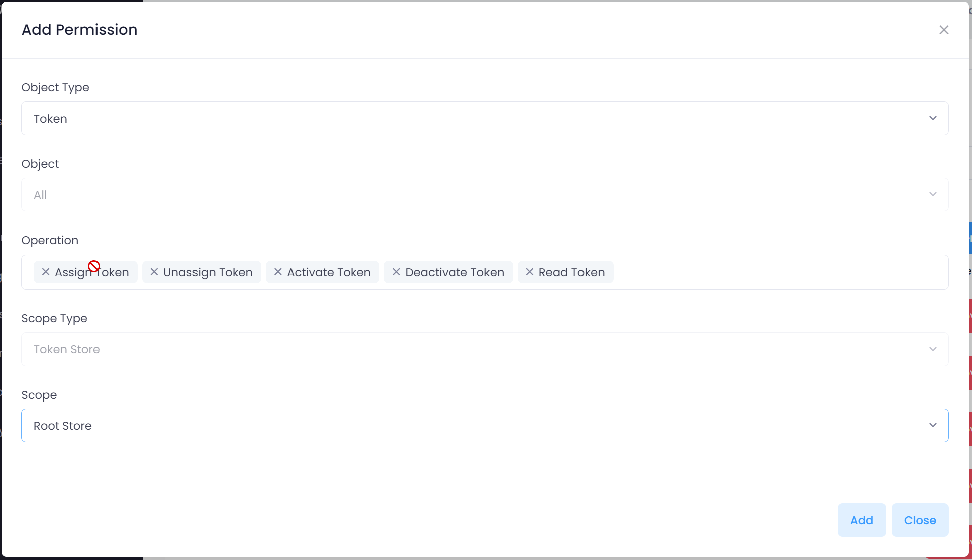Click the Root Store scope value
The width and height of the screenshot is (972, 560).
[x=63, y=426]
